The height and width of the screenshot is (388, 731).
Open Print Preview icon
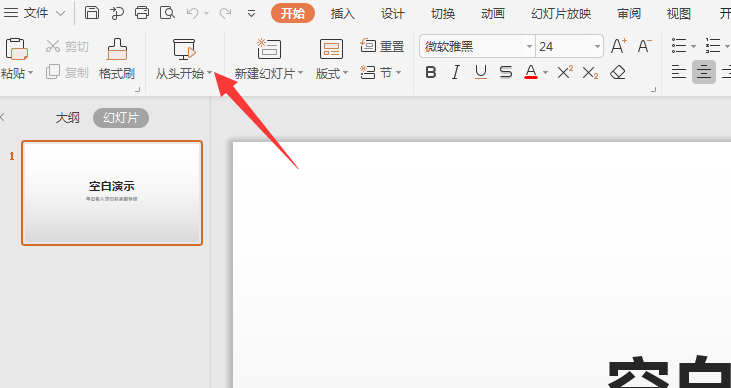pos(167,13)
